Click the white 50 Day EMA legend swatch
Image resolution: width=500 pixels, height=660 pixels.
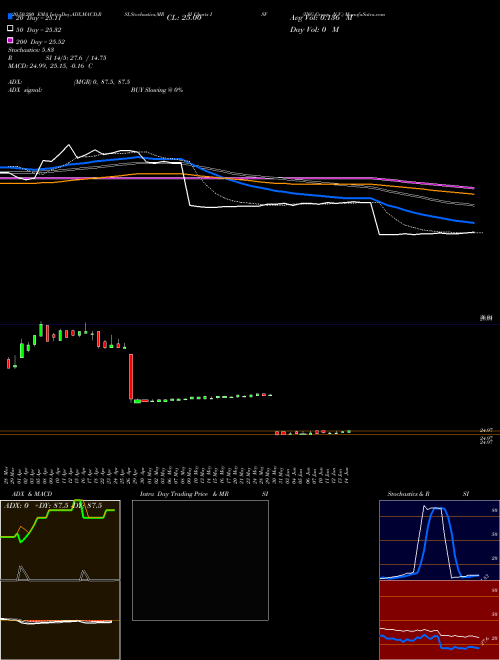(10, 28)
